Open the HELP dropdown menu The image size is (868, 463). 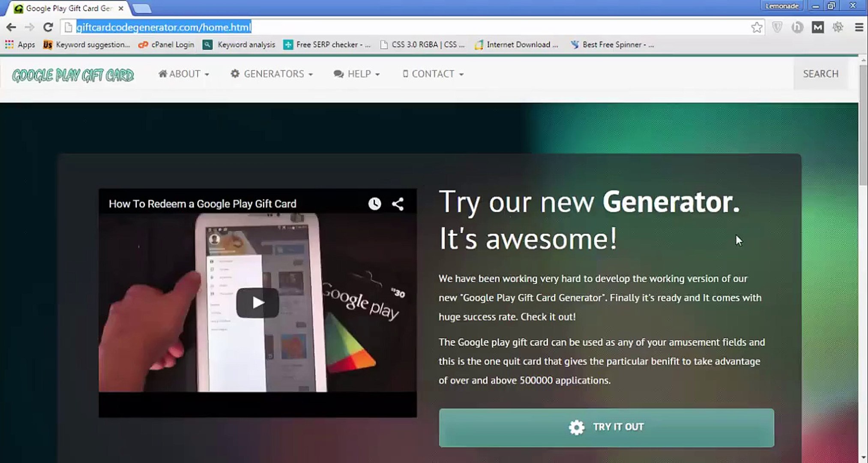(357, 74)
